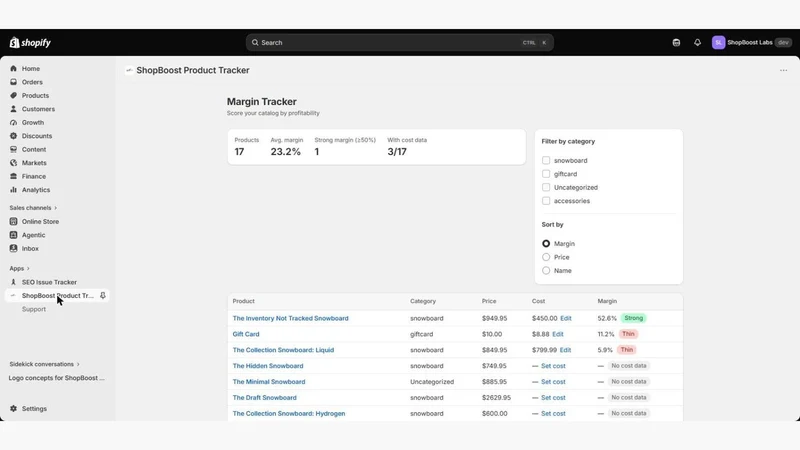Click the Search input field

click(x=399, y=42)
